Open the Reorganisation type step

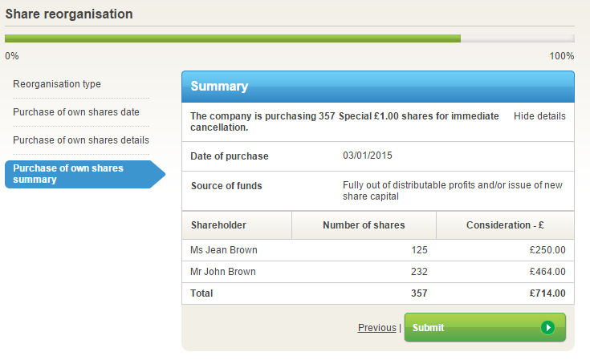tap(57, 84)
